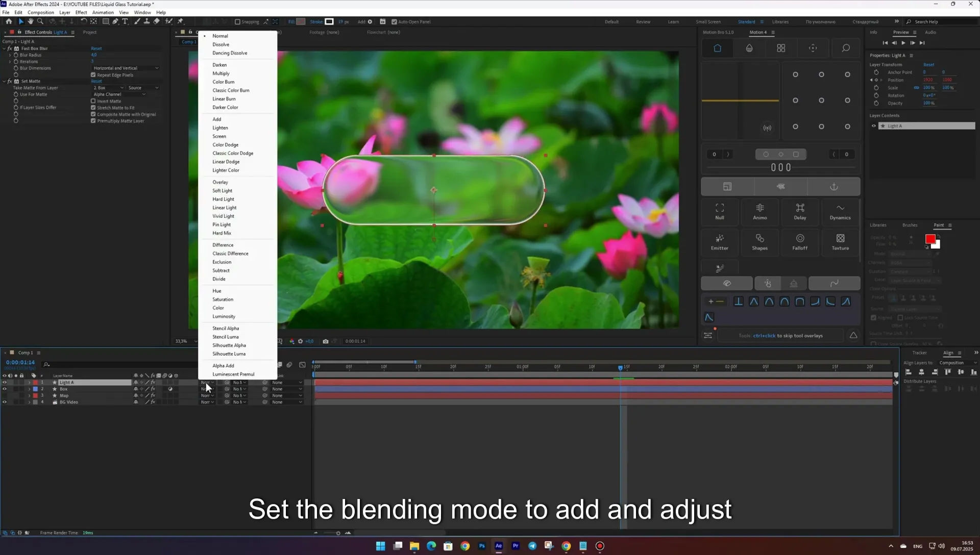Click the snapshot camera icon under viewer
This screenshot has height=555, width=980.
(x=326, y=341)
